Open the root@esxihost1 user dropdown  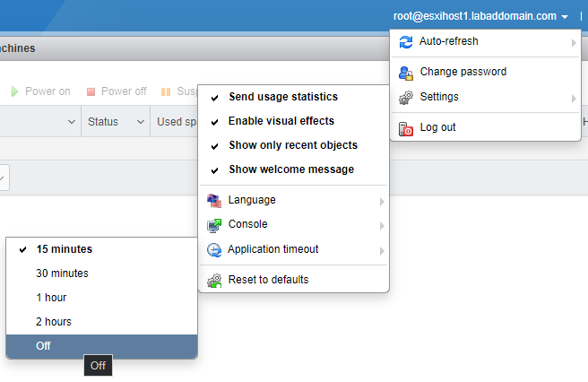pyautogui.click(x=480, y=15)
